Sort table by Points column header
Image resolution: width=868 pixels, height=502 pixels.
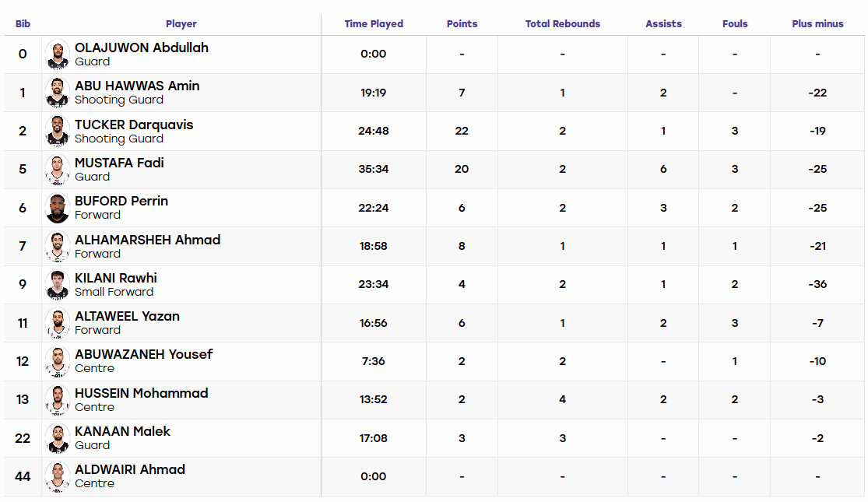(x=462, y=24)
